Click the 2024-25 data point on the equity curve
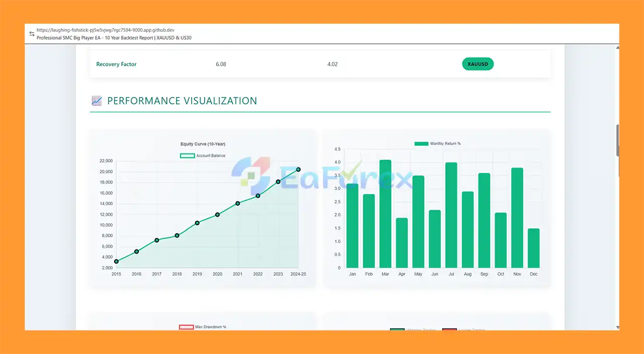The height and width of the screenshot is (354, 644). 298,169
